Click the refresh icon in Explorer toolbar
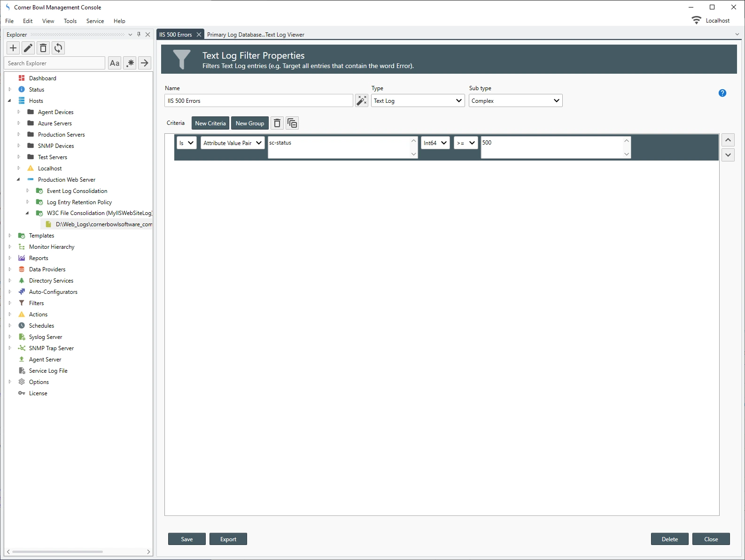Screen dimensions: 745x560 (58, 48)
